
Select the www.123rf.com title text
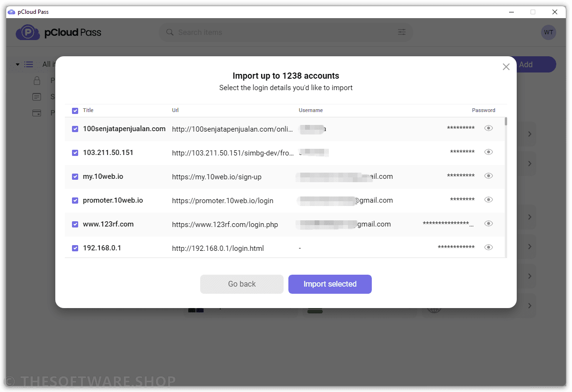tap(108, 224)
